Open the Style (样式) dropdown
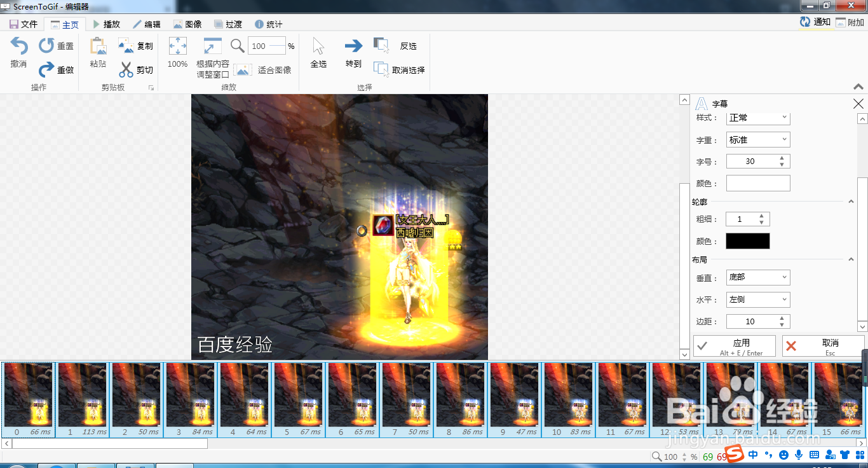This screenshot has height=468, width=868. pyautogui.click(x=758, y=118)
